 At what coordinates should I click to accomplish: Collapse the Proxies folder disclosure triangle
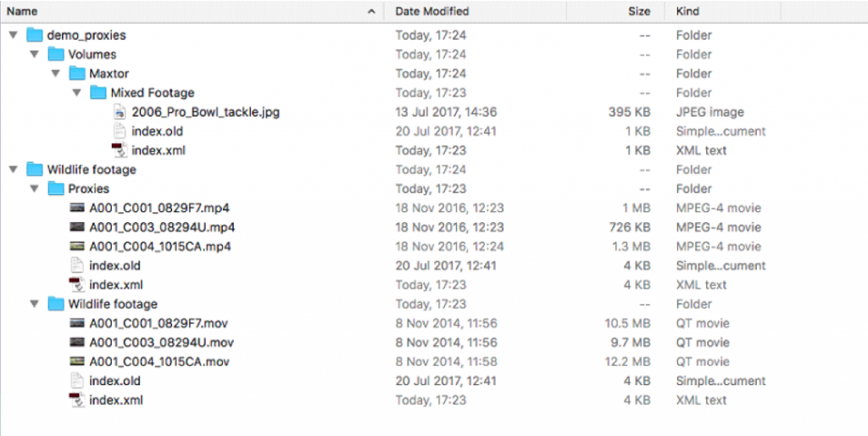point(35,189)
